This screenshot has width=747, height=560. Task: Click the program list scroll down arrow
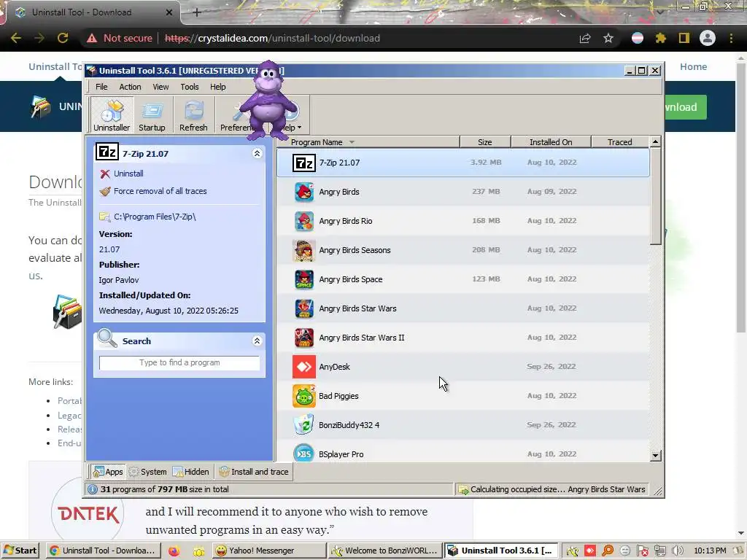pos(656,456)
